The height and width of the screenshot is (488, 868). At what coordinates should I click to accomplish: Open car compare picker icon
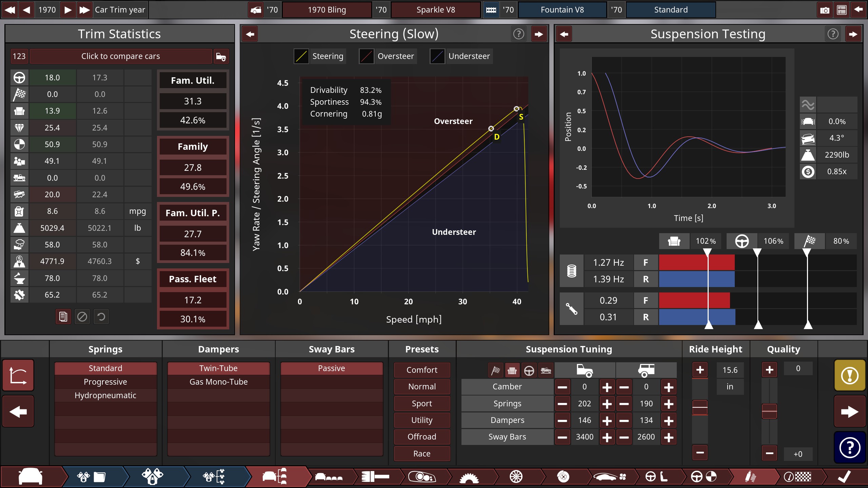coord(221,56)
